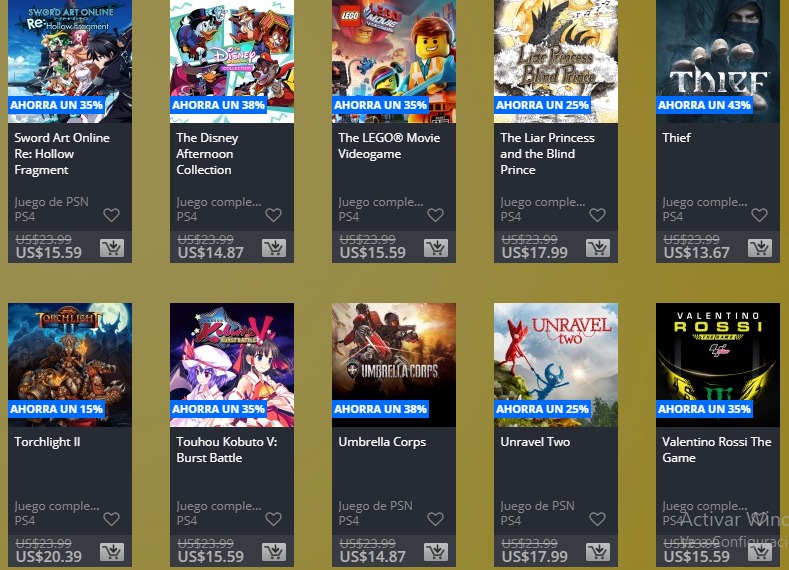Add Sword Art Online Re: Hollow Fragment to cart
789x570 pixels.
[x=112, y=248]
